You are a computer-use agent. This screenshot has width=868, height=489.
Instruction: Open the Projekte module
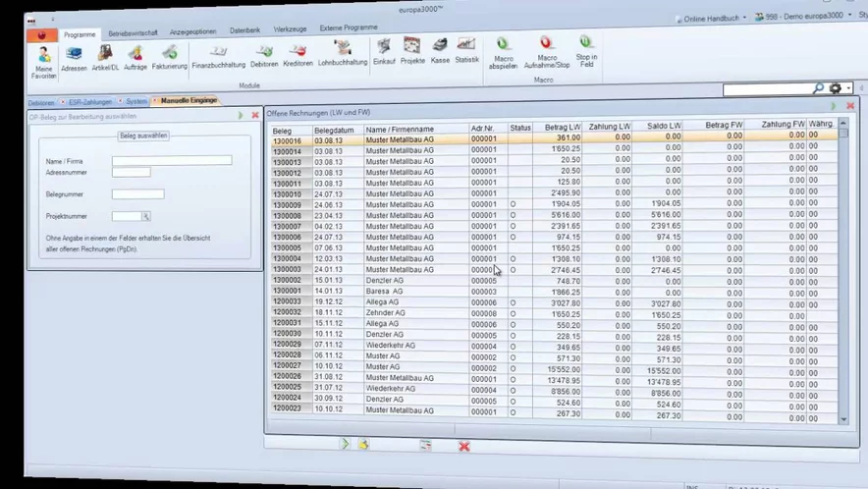[412, 51]
